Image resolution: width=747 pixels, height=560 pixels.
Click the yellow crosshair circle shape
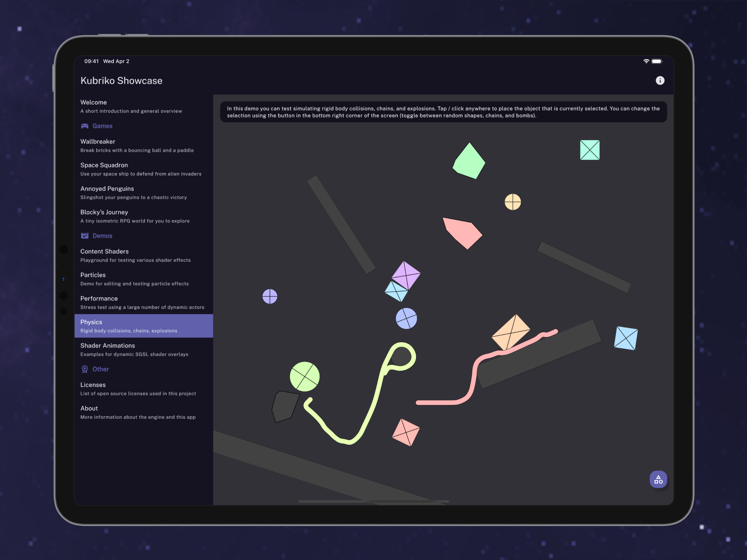(x=512, y=202)
